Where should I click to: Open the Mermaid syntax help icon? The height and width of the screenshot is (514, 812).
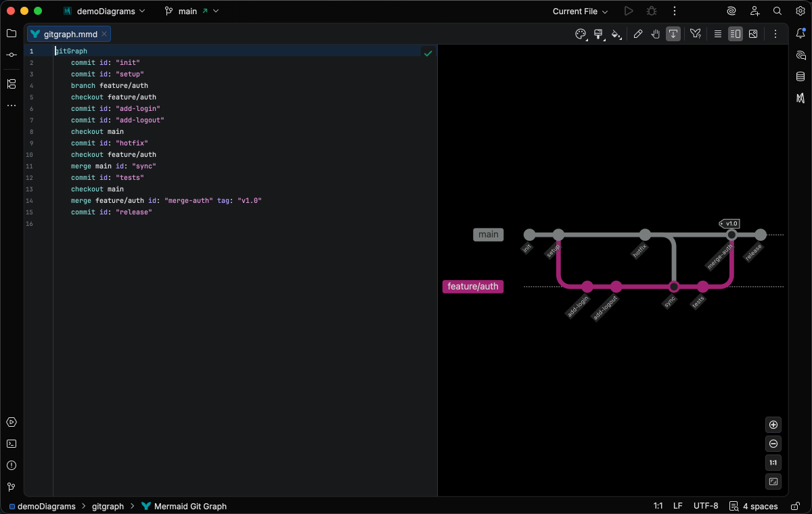pyautogui.click(x=696, y=34)
